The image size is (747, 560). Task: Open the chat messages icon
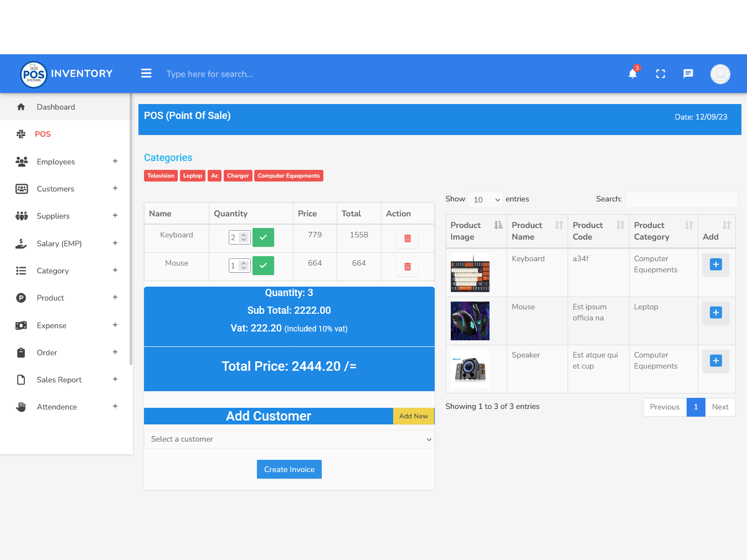(x=688, y=74)
